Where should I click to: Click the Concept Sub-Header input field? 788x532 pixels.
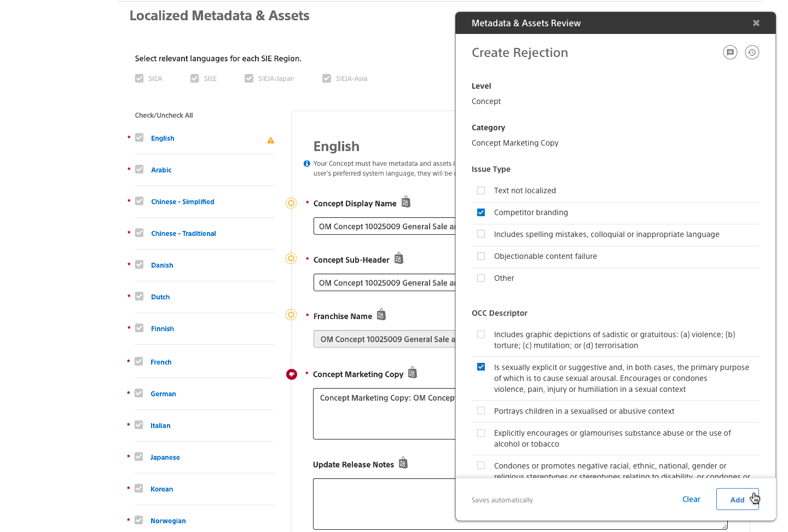tap(385, 282)
